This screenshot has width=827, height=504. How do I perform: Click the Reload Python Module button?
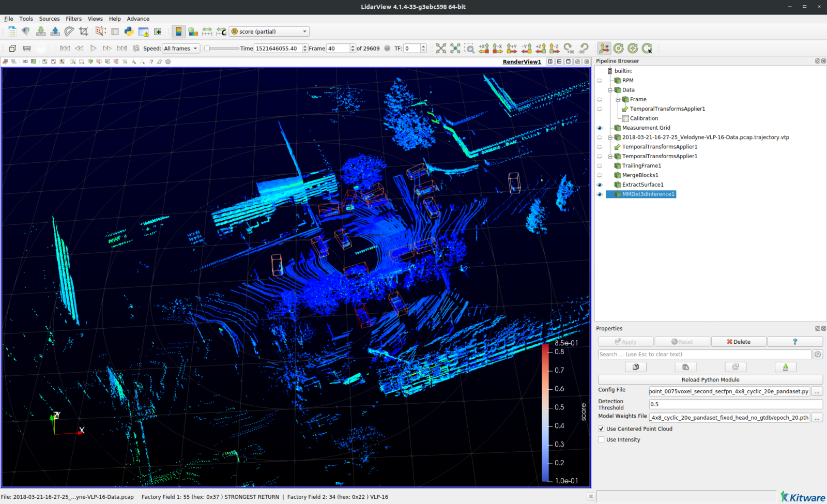710,379
